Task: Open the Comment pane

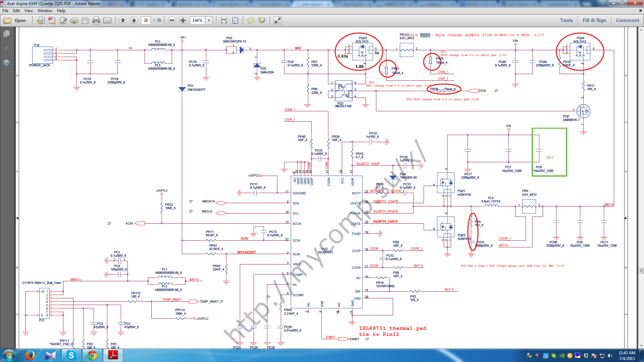Action: click(627, 20)
